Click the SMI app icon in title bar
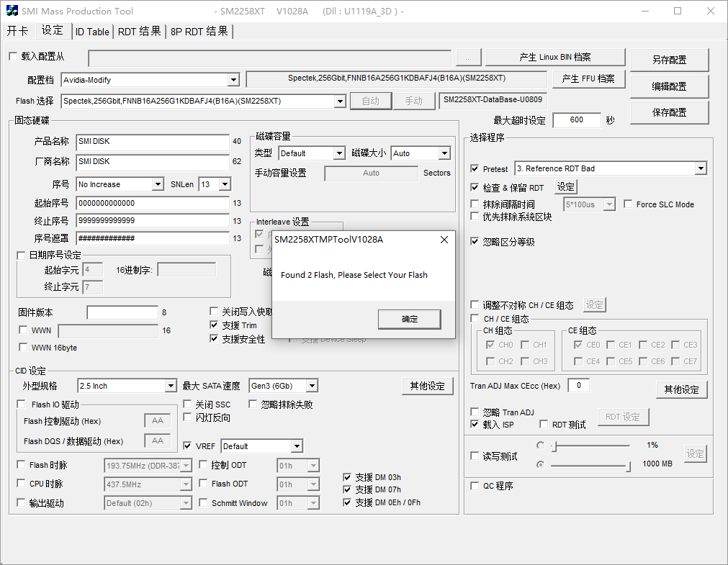This screenshot has height=565, width=728. [12, 12]
